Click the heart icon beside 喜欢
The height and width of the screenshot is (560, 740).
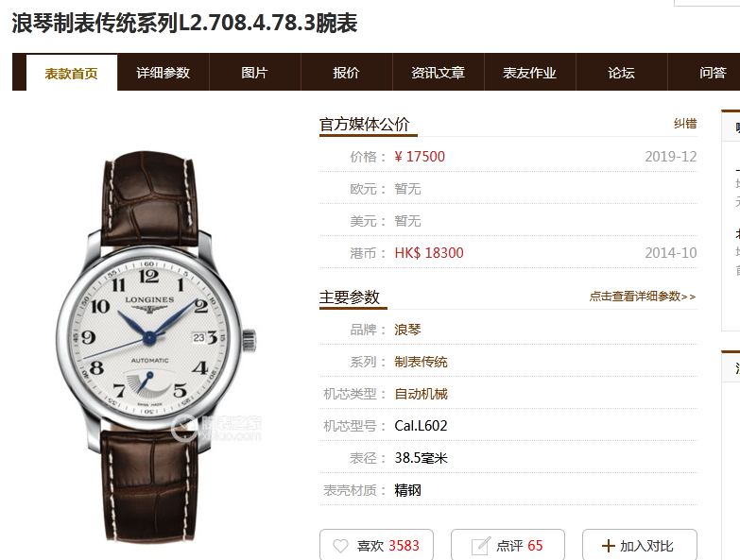[340, 546]
